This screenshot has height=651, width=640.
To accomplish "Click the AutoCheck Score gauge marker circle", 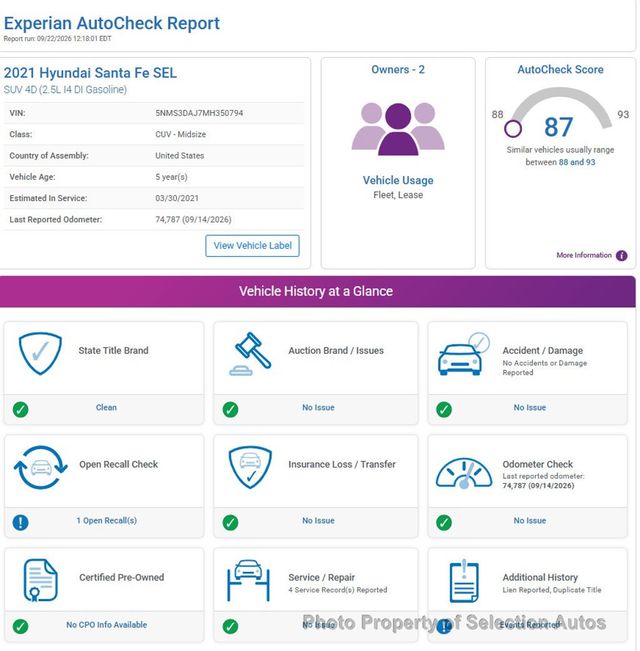I will tap(513, 129).
